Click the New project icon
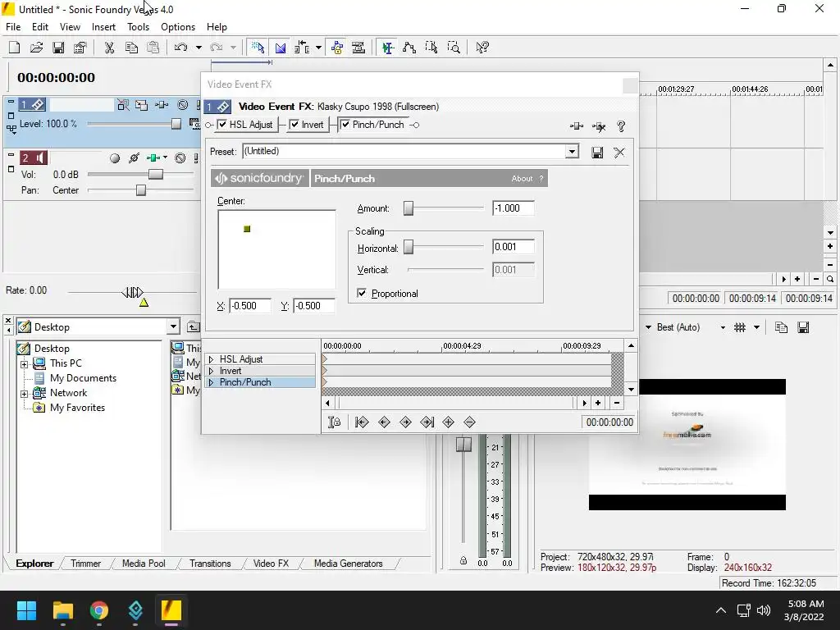Image resolution: width=840 pixels, height=630 pixels. click(15, 47)
